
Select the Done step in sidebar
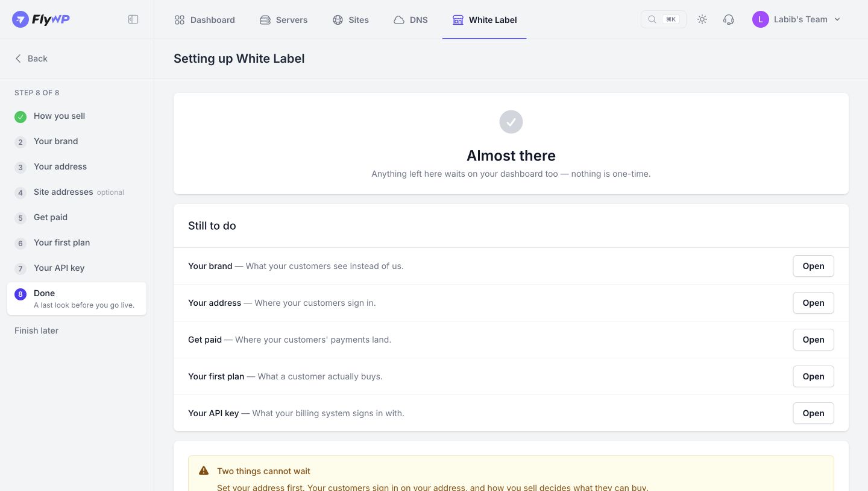pos(77,299)
